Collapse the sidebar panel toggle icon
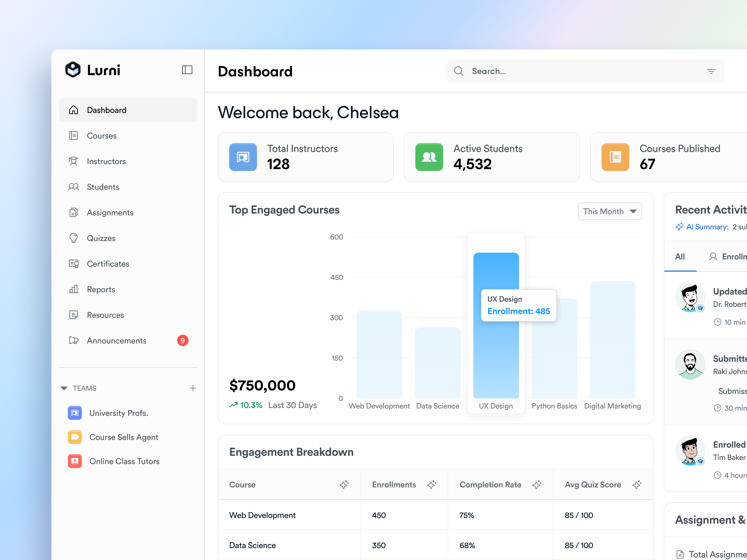Screen dimensions: 747x560 [187, 70]
